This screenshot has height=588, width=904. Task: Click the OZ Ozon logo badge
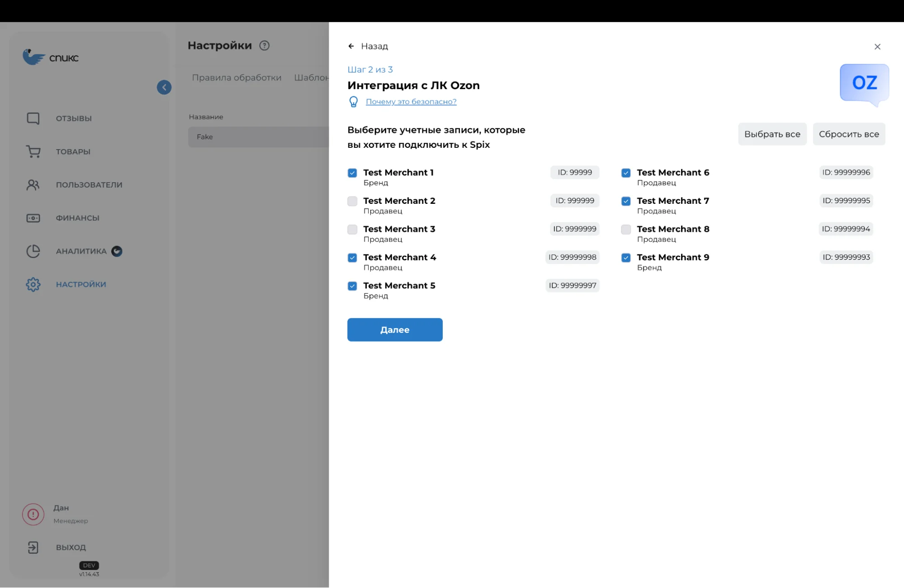coord(864,85)
